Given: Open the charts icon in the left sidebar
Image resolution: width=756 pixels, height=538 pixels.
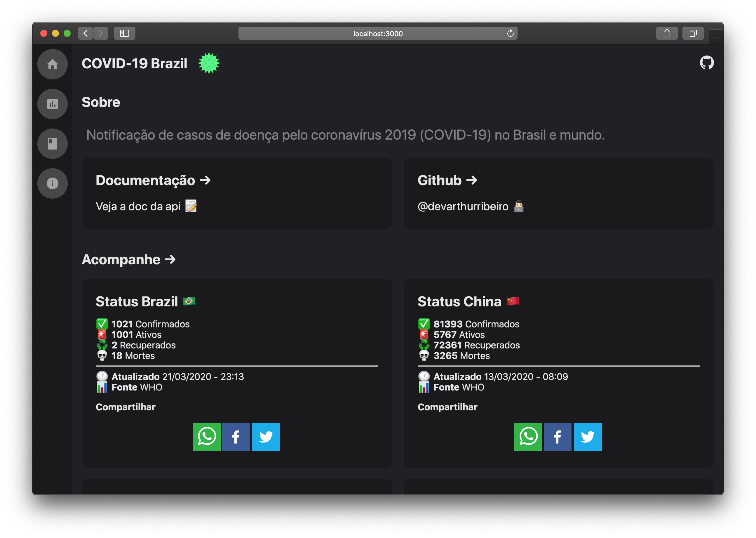Looking at the screenshot, I should [x=52, y=104].
